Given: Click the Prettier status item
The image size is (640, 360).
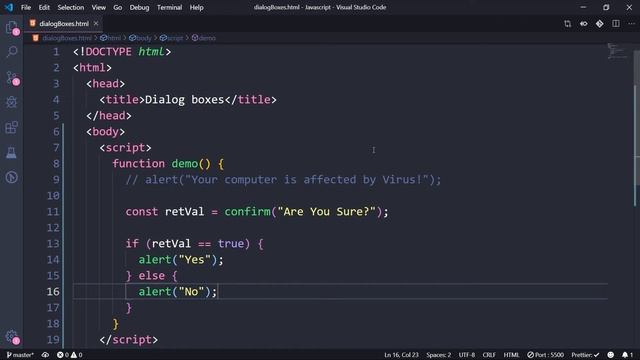Looking at the screenshot, I should [x=585, y=355].
